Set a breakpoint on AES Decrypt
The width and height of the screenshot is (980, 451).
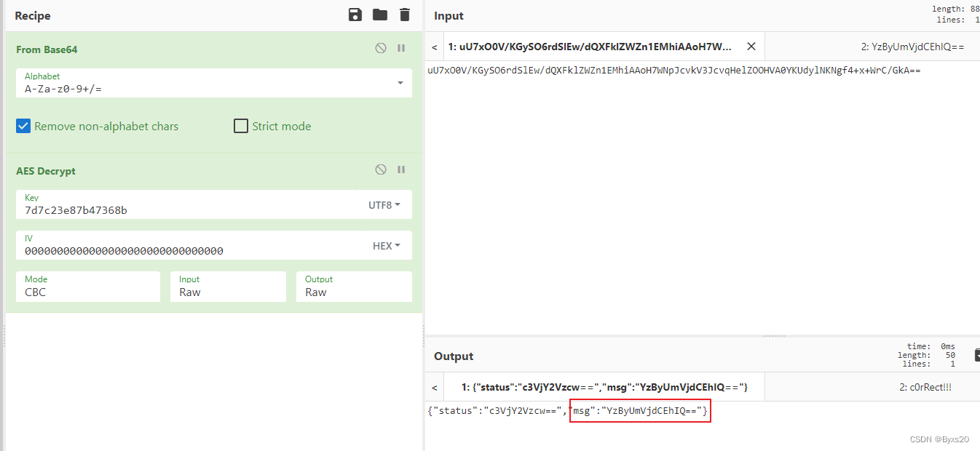pyautogui.click(x=401, y=169)
